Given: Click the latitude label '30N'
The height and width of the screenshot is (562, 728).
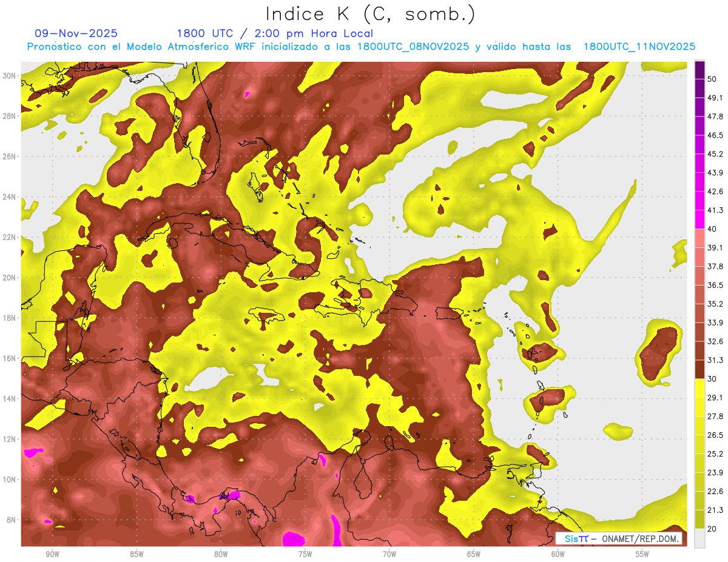Looking at the screenshot, I should point(9,76).
